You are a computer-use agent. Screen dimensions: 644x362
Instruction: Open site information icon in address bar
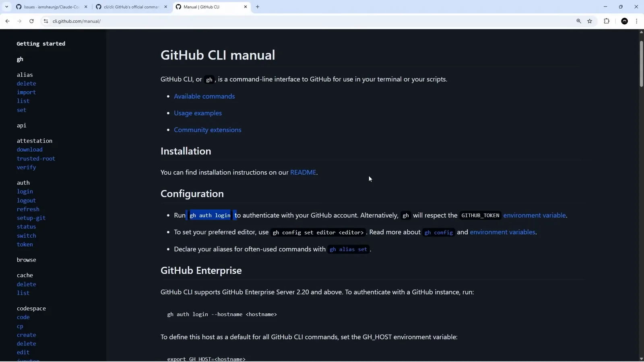click(x=45, y=21)
